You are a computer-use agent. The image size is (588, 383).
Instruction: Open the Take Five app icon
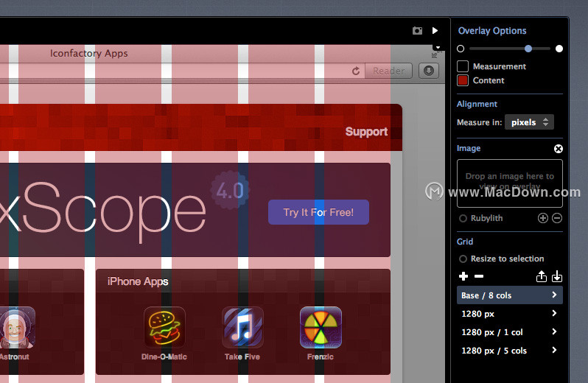click(x=242, y=328)
